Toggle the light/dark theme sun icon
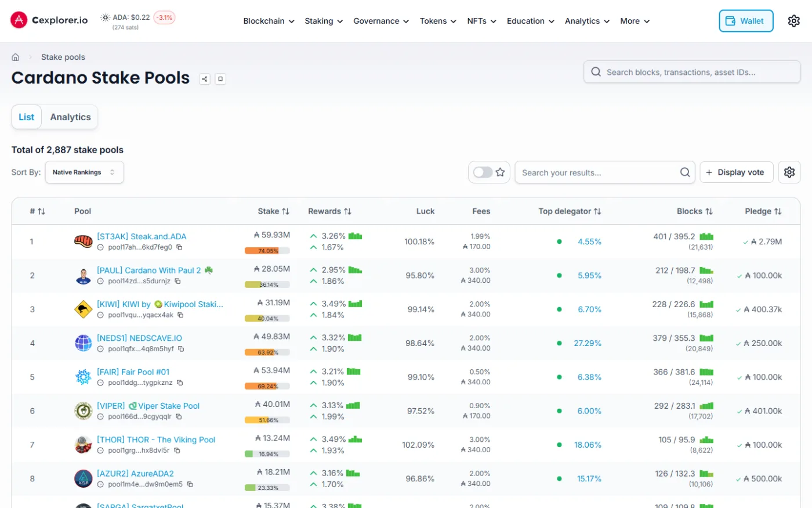The width and height of the screenshot is (812, 508). click(x=105, y=17)
